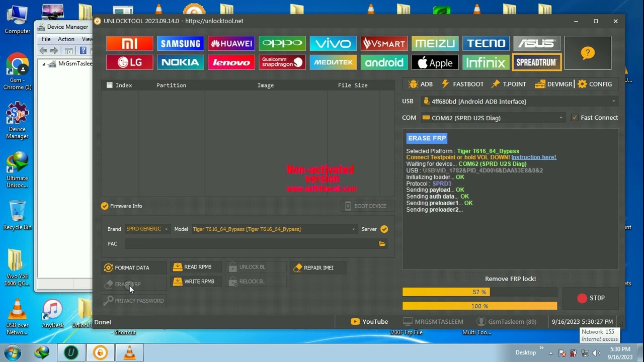The image size is (644, 362).
Task: Select the LG brand tile
Action: pyautogui.click(x=129, y=62)
